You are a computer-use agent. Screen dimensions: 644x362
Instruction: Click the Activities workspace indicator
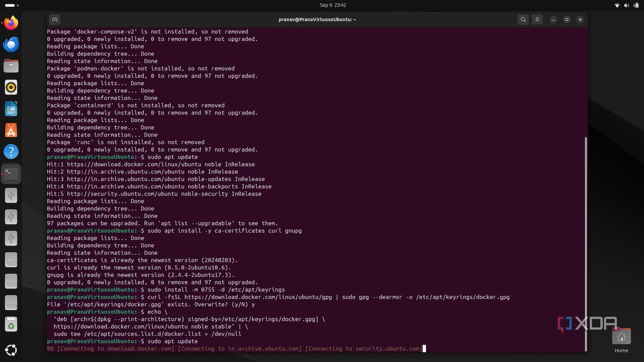[12, 5]
